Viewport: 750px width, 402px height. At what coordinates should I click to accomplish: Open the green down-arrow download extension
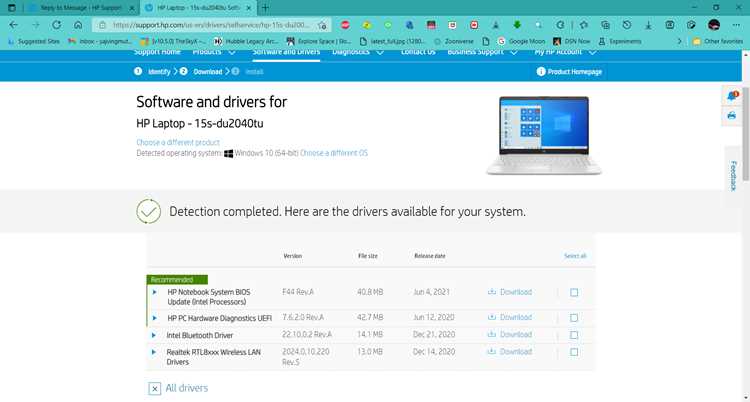coord(517,25)
